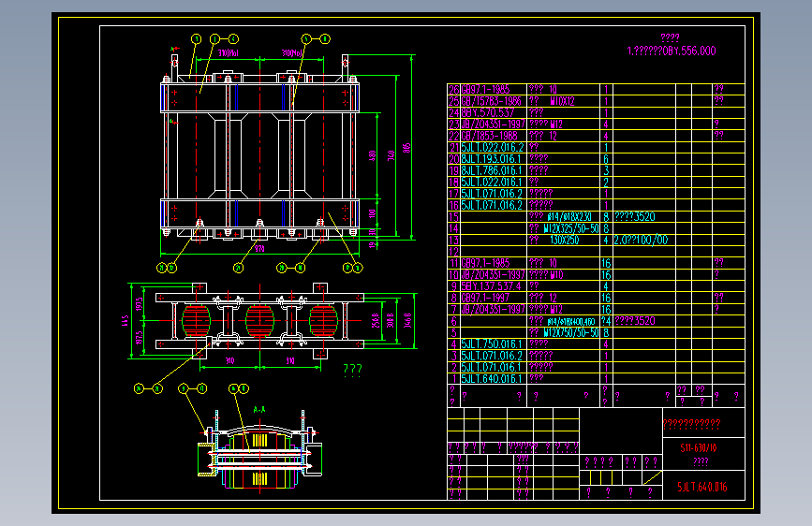The height and width of the screenshot is (526, 812).
Task: Select JB/ZQ4351-1997 in row 10
Action: pyautogui.click(x=493, y=275)
